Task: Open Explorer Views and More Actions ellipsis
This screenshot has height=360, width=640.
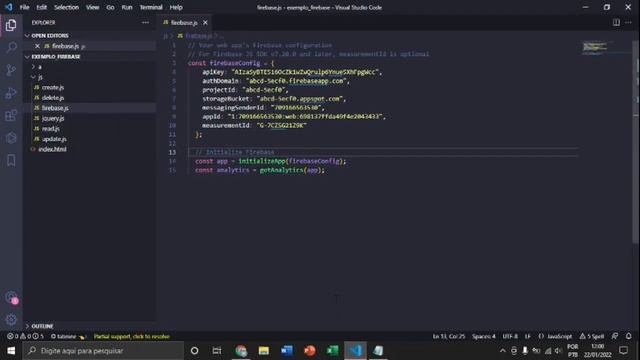Action: point(145,22)
